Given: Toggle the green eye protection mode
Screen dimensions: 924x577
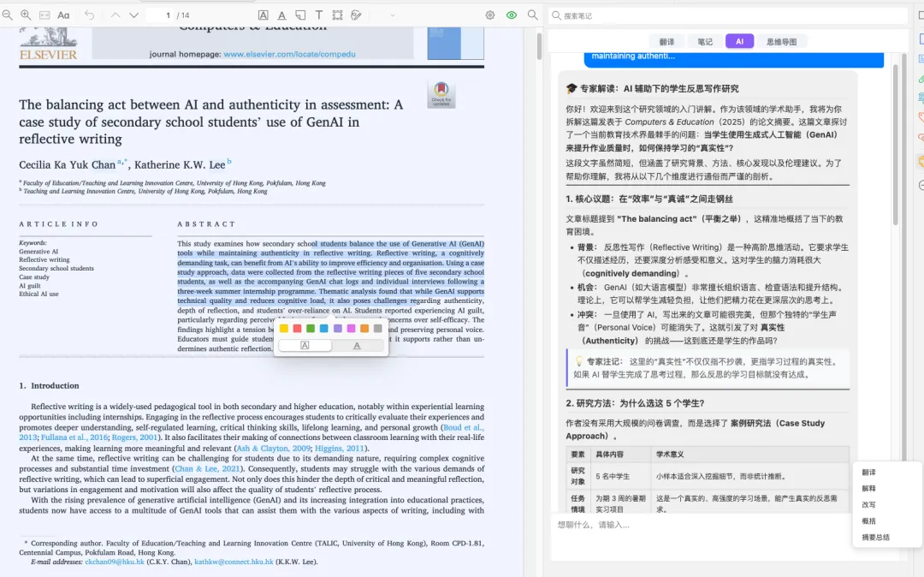Looking at the screenshot, I should point(512,15).
